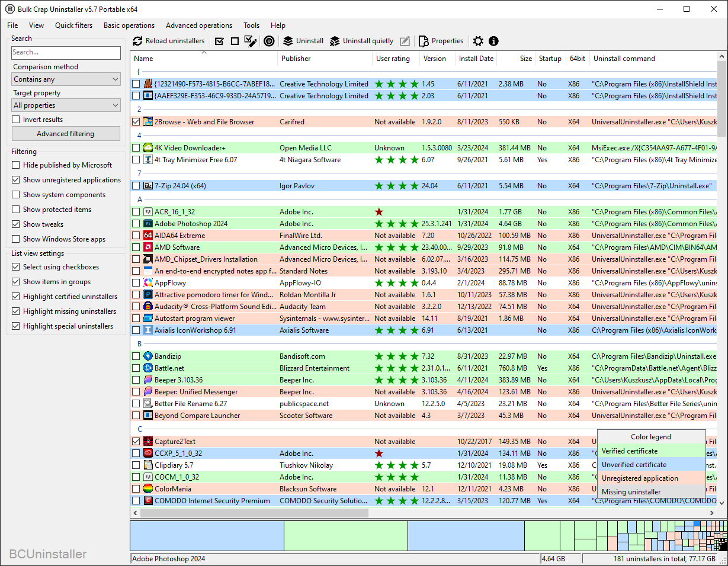The image size is (728, 566).
Task: Open the Quick filters menu
Action: [x=73, y=25]
